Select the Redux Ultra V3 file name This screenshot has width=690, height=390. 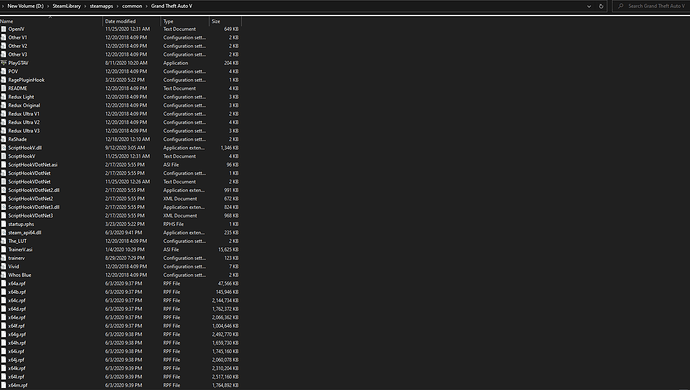(24, 131)
